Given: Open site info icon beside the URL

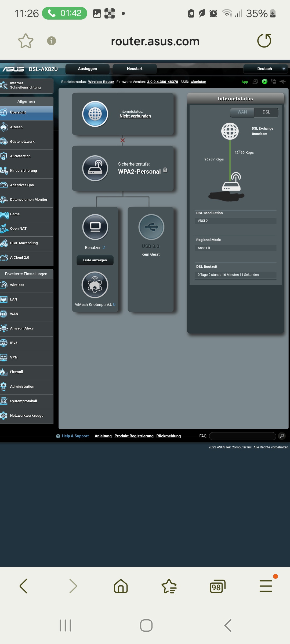Looking at the screenshot, I should click(x=52, y=41).
